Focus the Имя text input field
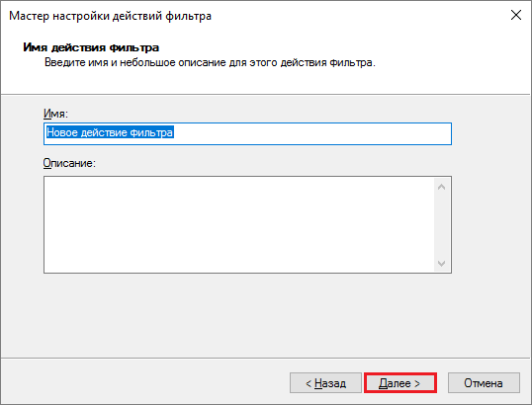532x405 pixels. 247,133
